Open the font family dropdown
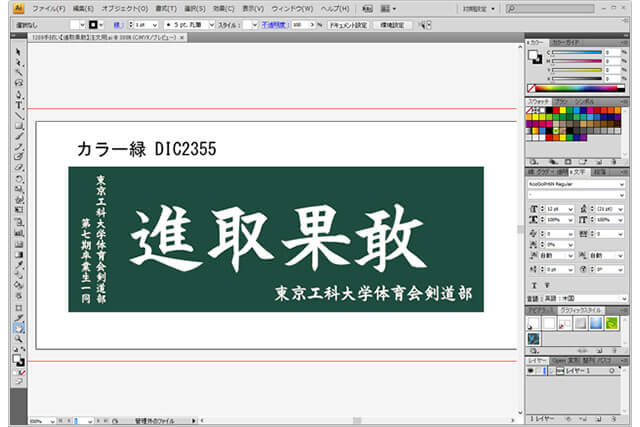The image size is (640, 427). (x=622, y=184)
